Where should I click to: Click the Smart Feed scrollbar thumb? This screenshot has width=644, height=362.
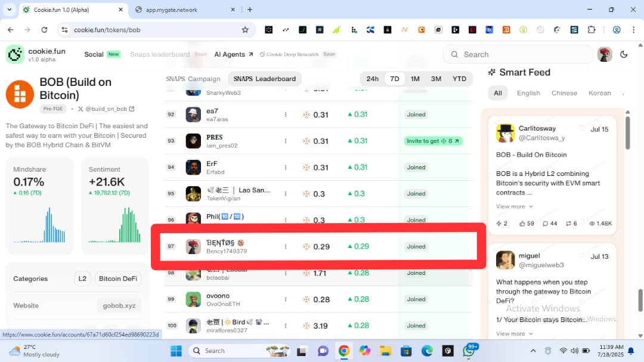point(627,133)
